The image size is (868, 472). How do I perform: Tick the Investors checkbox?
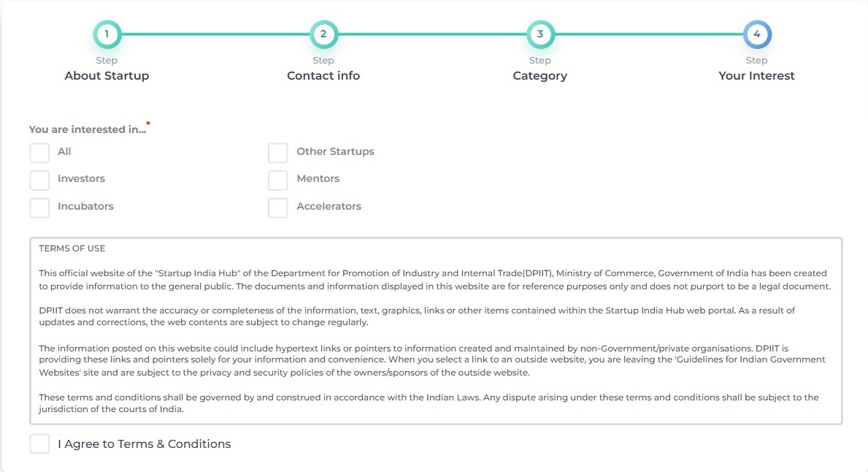point(39,180)
